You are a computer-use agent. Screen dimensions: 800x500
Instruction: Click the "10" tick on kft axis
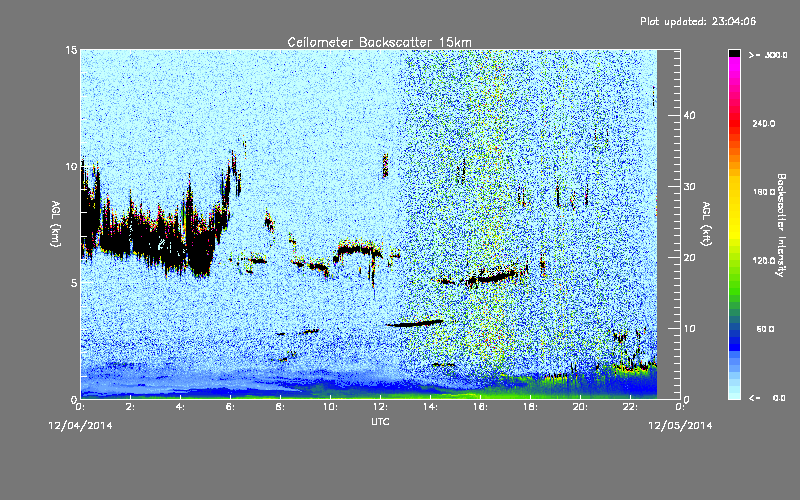689,329
